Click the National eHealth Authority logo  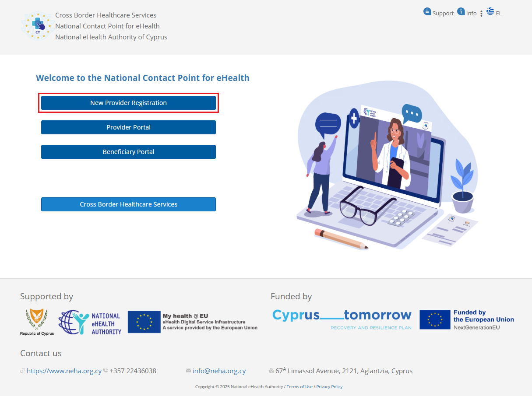pyautogui.click(x=90, y=323)
